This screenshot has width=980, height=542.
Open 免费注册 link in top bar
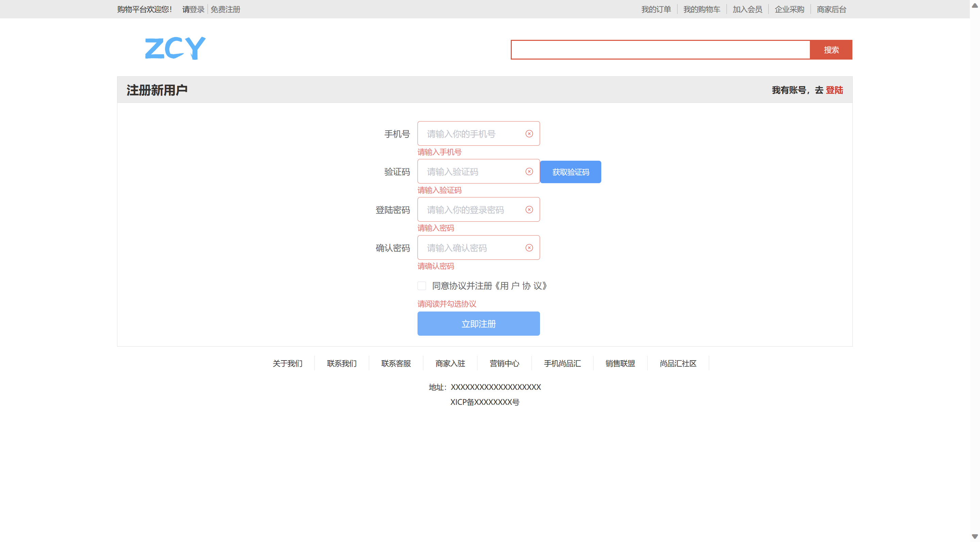225,9
